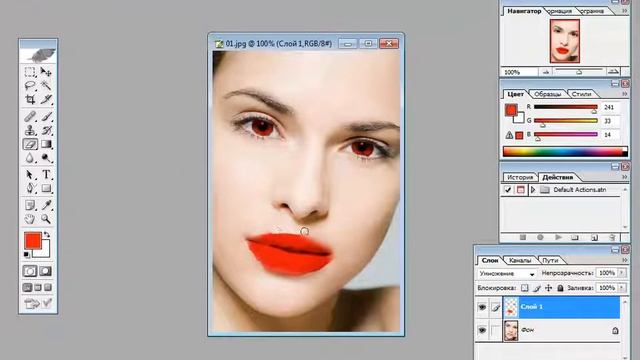Select the Gradient tool
This screenshot has width=640, height=360.
click(46, 144)
